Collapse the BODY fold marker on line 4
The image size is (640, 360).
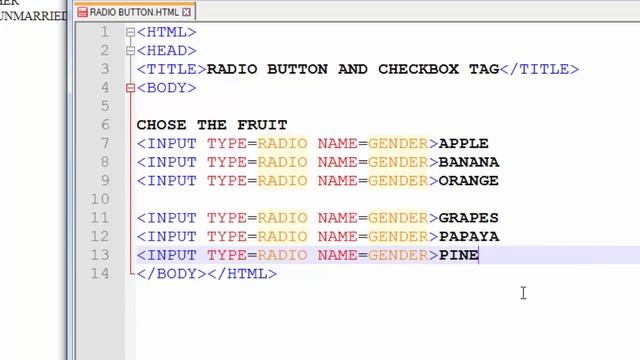pos(130,88)
